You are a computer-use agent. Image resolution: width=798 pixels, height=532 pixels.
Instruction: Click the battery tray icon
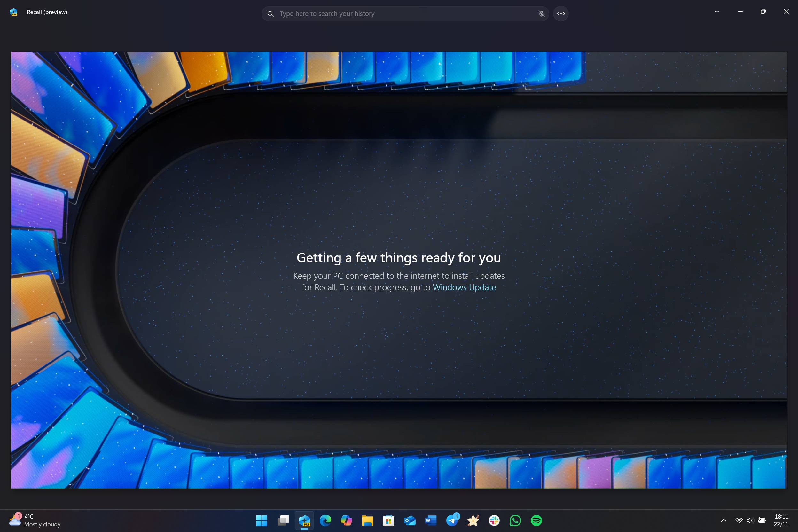pos(762,520)
